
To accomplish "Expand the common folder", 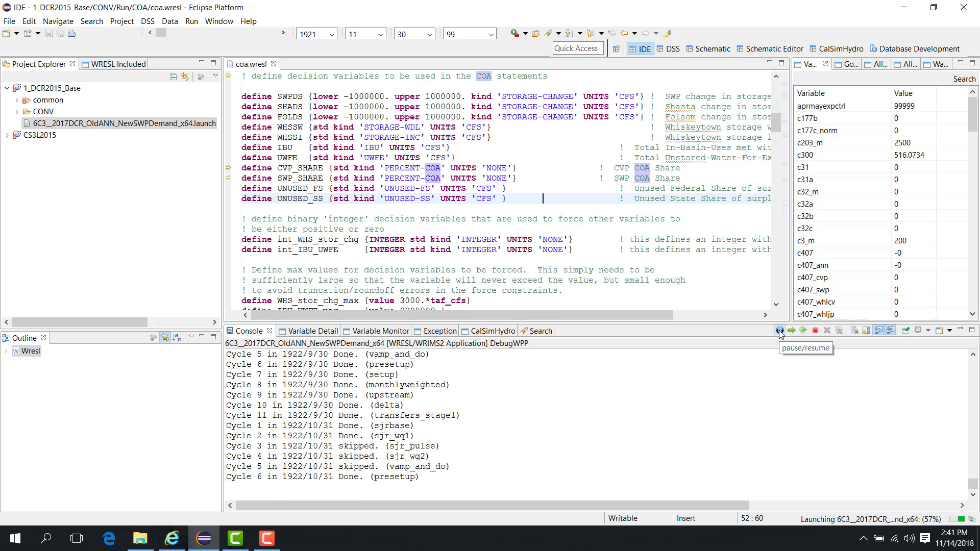I will tap(17, 100).
